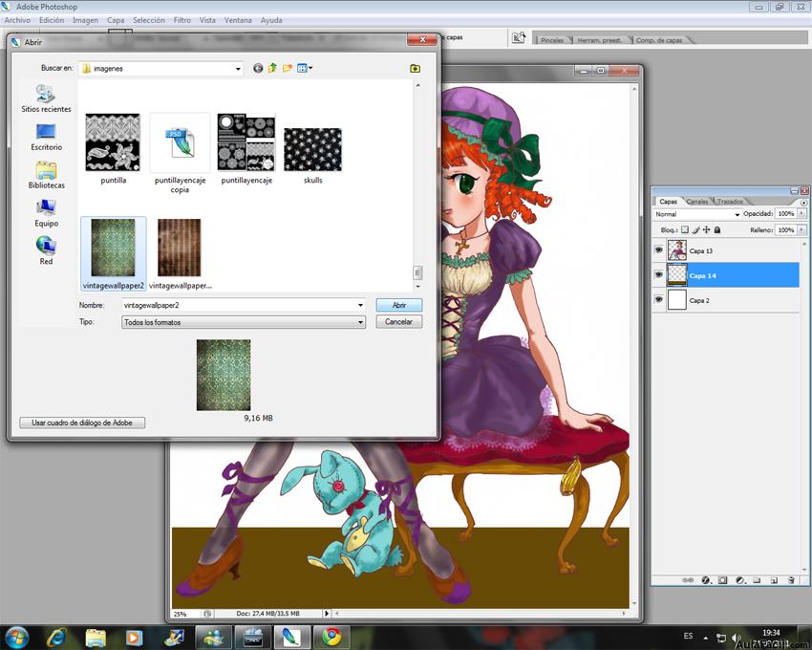Hide the Capa 13 layer
The width and height of the screenshot is (812, 650).
[x=659, y=249]
